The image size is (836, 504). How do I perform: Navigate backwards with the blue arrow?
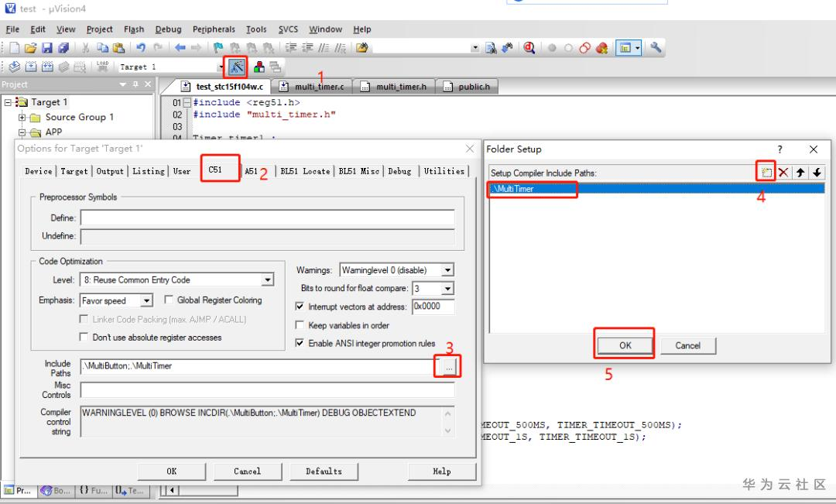pos(180,48)
